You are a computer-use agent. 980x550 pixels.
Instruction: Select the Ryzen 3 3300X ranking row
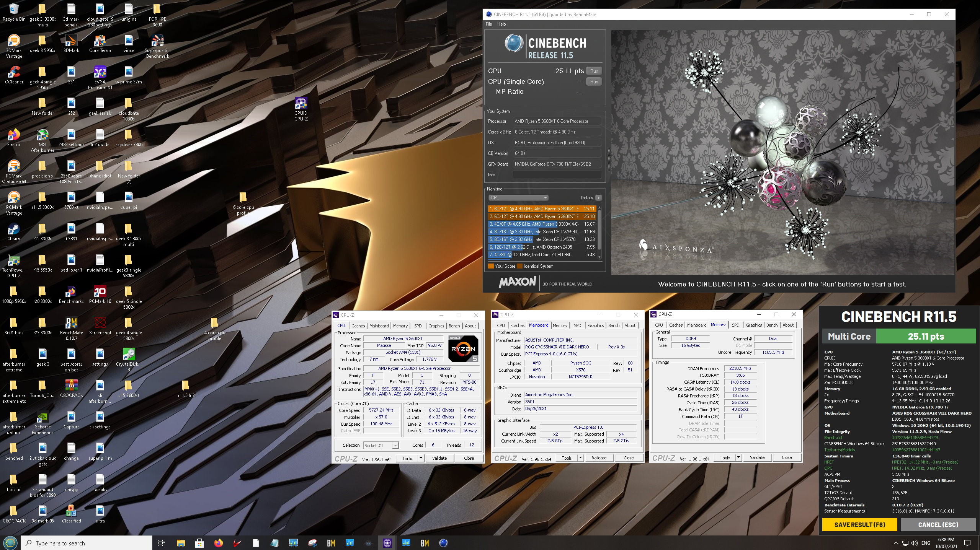pyautogui.click(x=542, y=224)
